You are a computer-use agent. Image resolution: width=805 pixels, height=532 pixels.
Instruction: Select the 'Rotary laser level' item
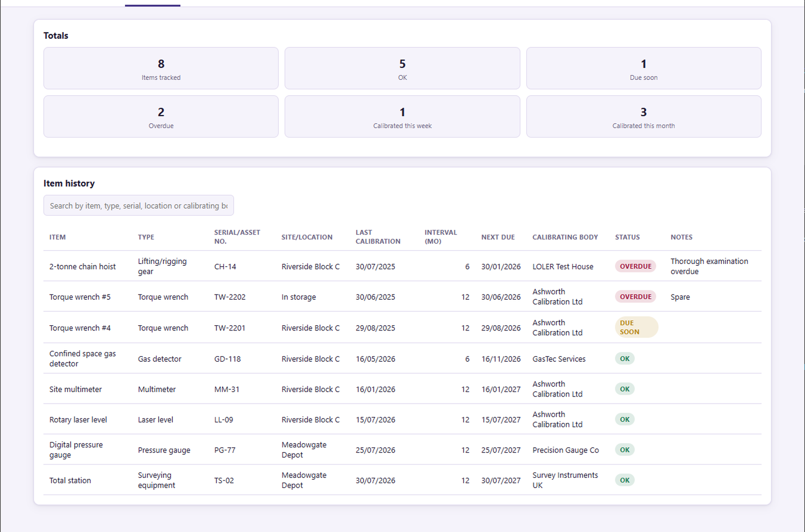click(78, 420)
